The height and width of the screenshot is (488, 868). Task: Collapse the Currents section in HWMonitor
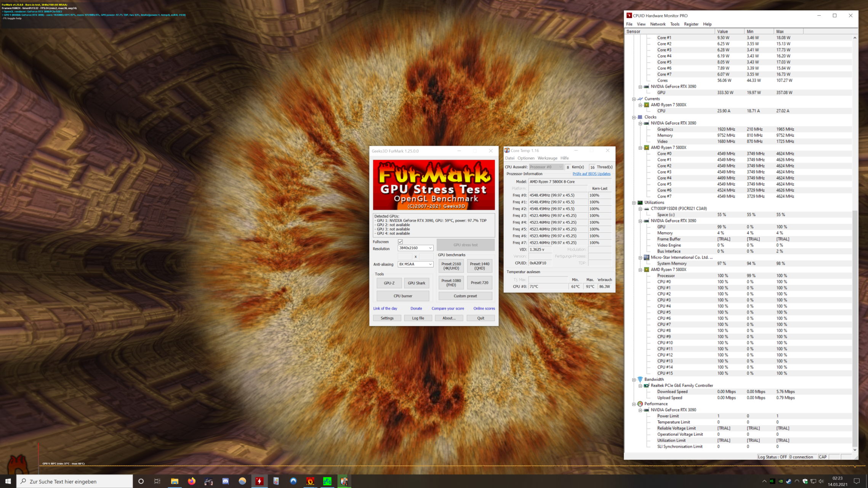coord(634,99)
